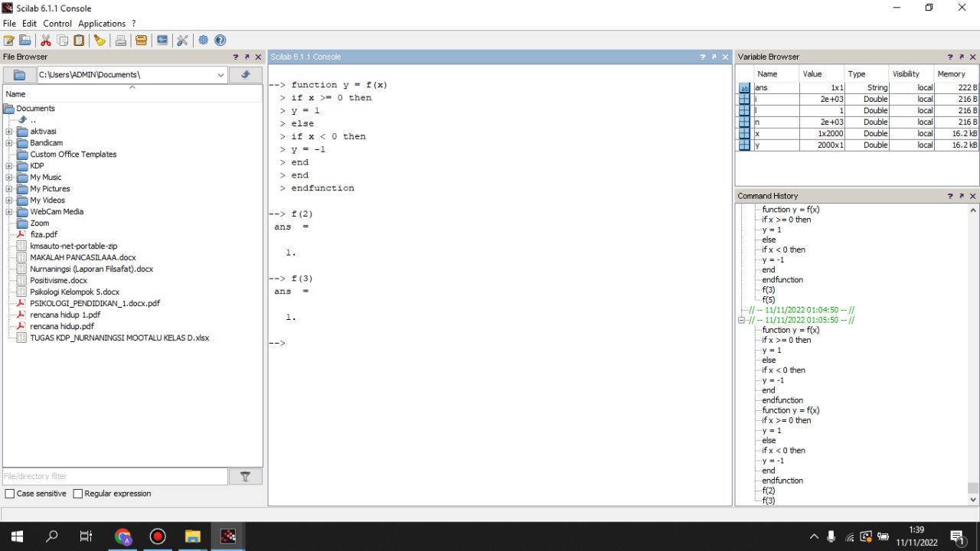
Task: Toggle Case sensitive checkbox
Action: coord(10,494)
